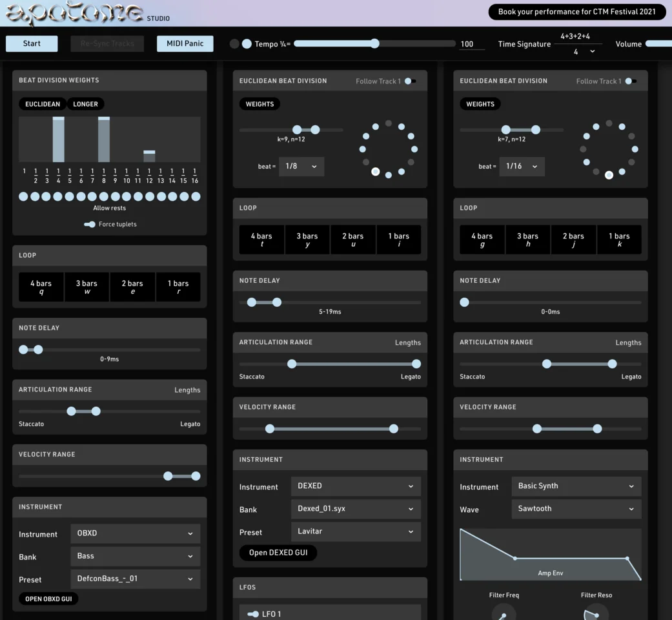
Task: Toggle Follow Track 1 in the middle panel
Action: [x=411, y=81]
